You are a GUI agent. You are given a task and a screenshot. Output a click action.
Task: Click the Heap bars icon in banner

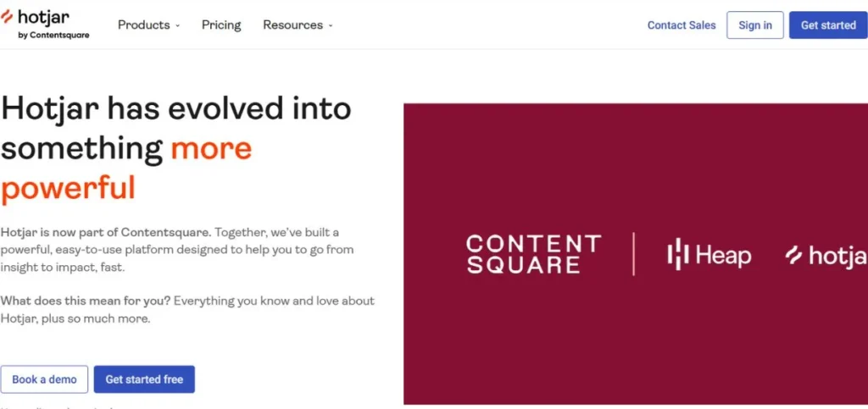click(x=677, y=255)
